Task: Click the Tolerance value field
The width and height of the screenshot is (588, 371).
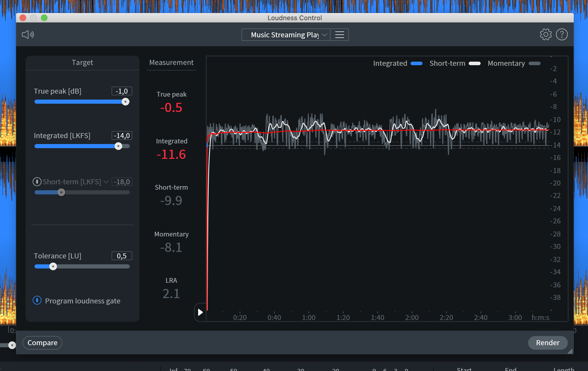Action: click(x=122, y=256)
